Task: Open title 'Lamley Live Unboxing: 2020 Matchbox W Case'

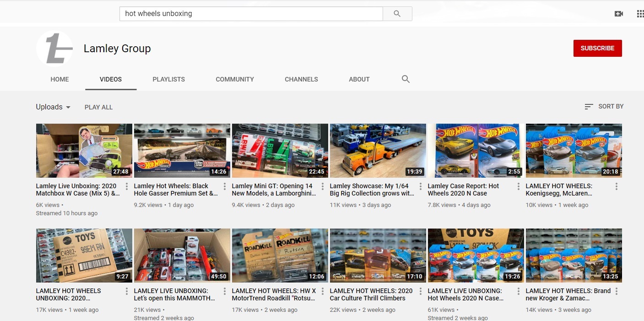Action: coord(78,190)
